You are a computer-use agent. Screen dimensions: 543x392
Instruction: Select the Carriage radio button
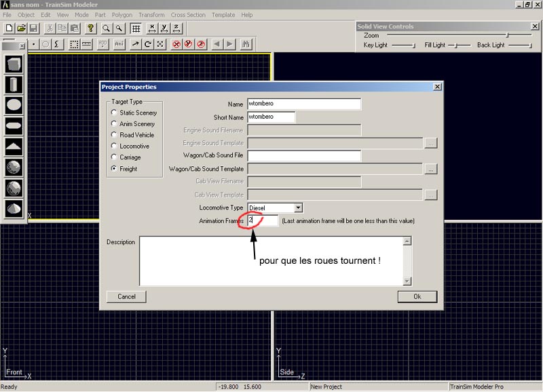114,157
